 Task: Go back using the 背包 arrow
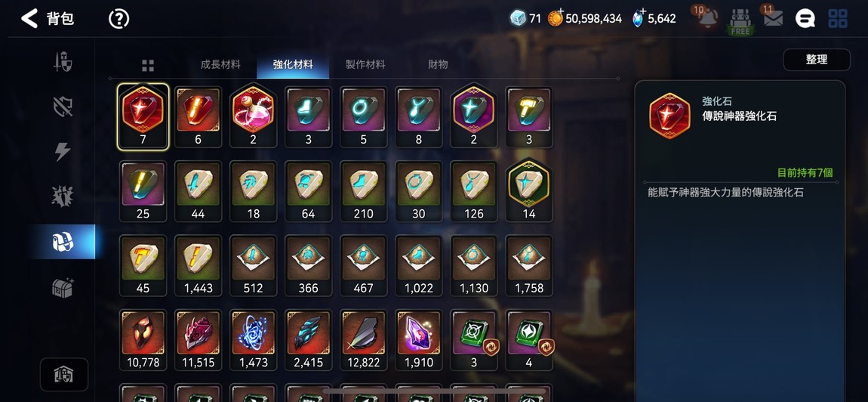tap(29, 18)
